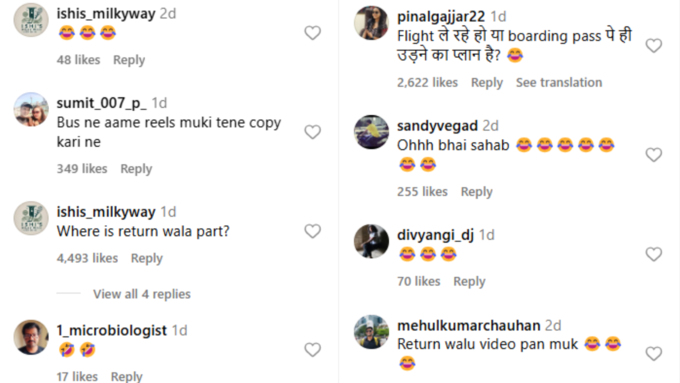Image resolution: width=680 pixels, height=383 pixels.
Task: Reply to pinalgajjar22's comment
Action: 487,82
